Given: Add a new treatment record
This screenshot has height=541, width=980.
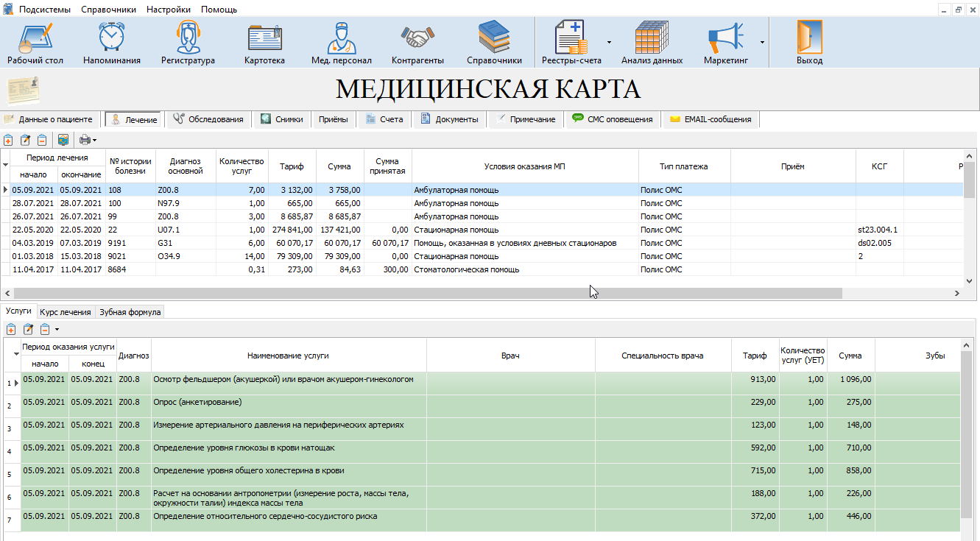Looking at the screenshot, I should point(8,140).
